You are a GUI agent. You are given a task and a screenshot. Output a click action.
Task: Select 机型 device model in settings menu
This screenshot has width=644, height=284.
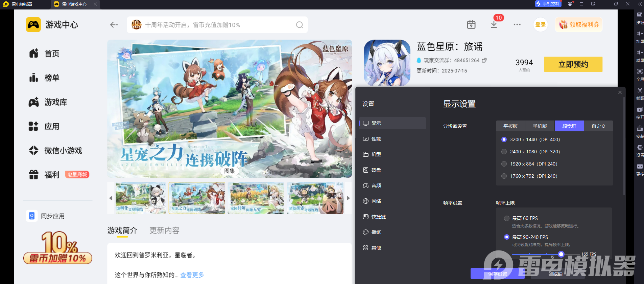tap(393, 154)
